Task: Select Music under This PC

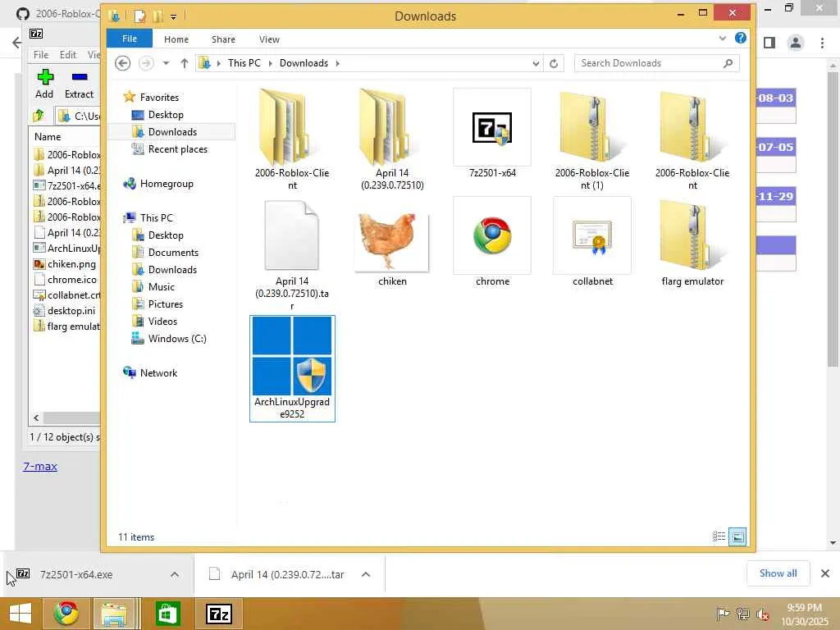Action: coord(162,286)
